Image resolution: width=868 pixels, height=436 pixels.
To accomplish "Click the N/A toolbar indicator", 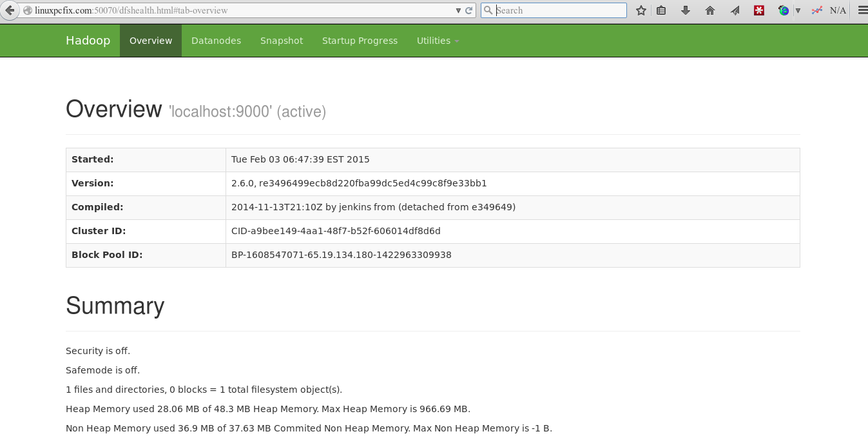I will click(838, 10).
